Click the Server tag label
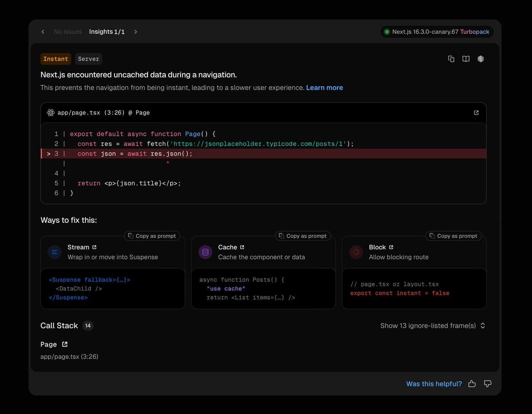 (x=89, y=59)
